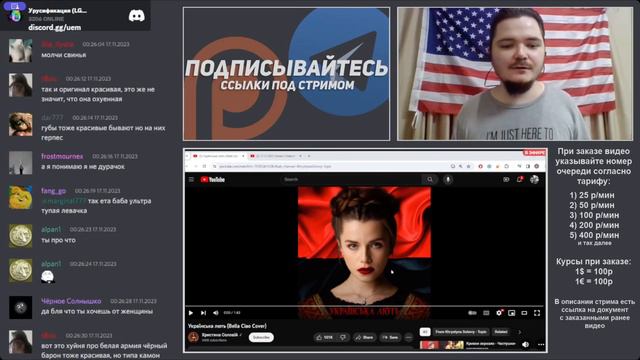This screenshot has width=640, height=360.
Task: Click Discord server avatar icon
Action: [x=16, y=16]
